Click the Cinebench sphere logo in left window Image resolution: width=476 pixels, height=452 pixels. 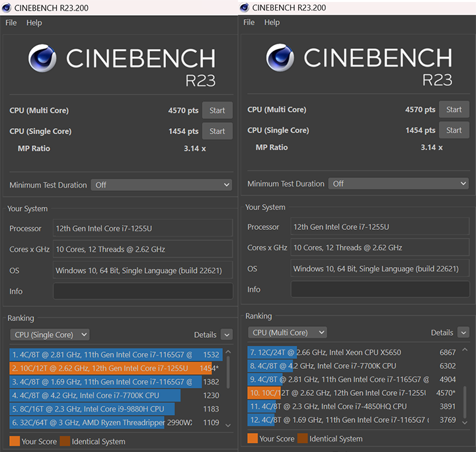[x=42, y=58]
